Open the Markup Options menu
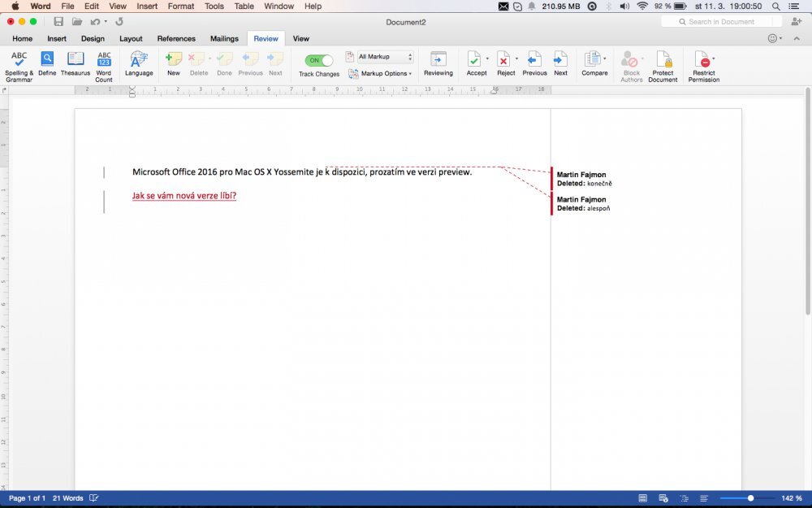Viewport: 812px width, 508px height. [x=379, y=73]
